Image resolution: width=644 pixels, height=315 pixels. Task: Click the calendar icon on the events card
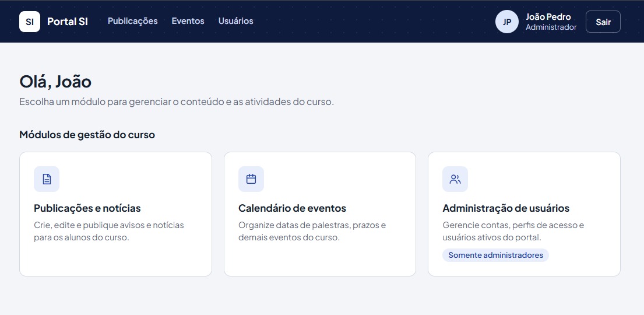251,179
